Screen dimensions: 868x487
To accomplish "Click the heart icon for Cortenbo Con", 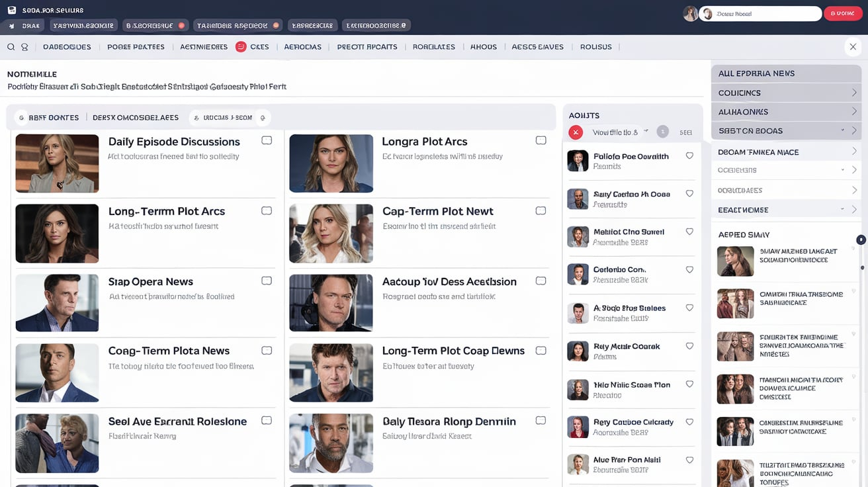I will (x=689, y=270).
